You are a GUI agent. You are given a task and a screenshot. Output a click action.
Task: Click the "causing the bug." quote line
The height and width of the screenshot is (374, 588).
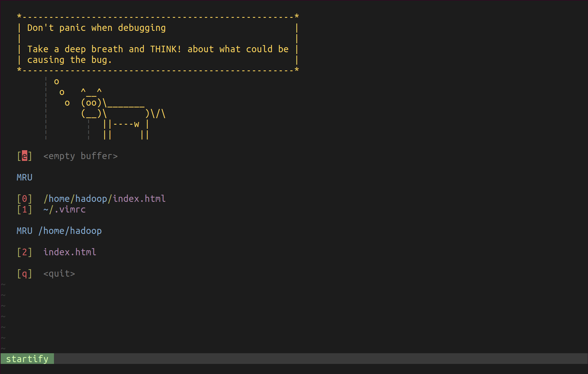coord(70,60)
